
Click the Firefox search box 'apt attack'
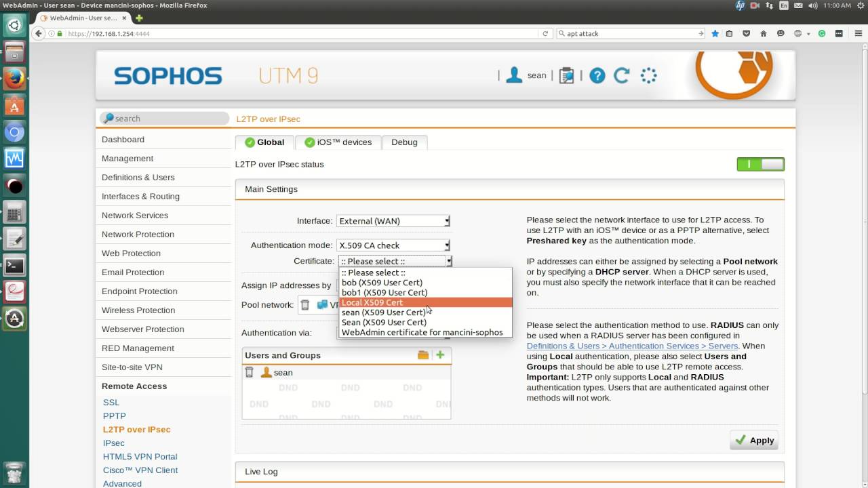[631, 33]
